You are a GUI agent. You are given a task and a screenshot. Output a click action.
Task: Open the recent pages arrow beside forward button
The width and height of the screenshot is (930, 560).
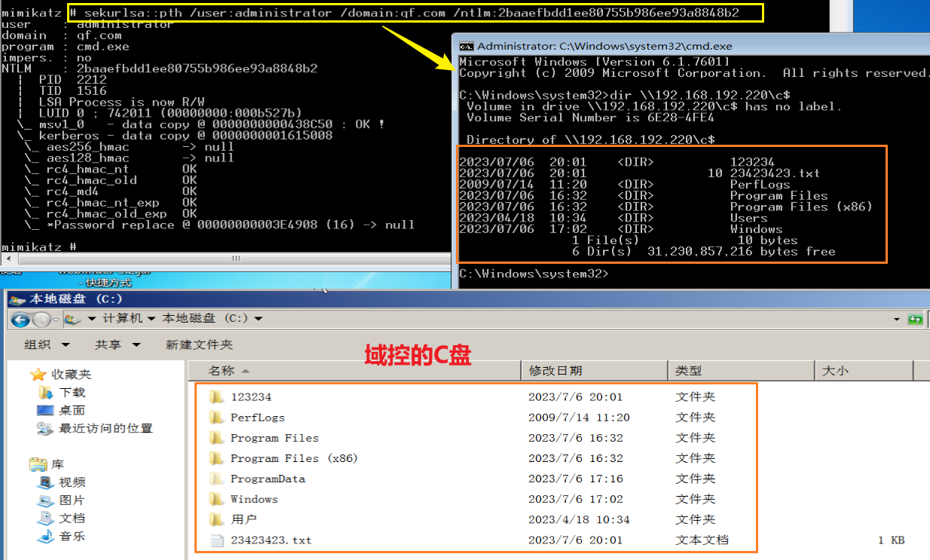56,320
